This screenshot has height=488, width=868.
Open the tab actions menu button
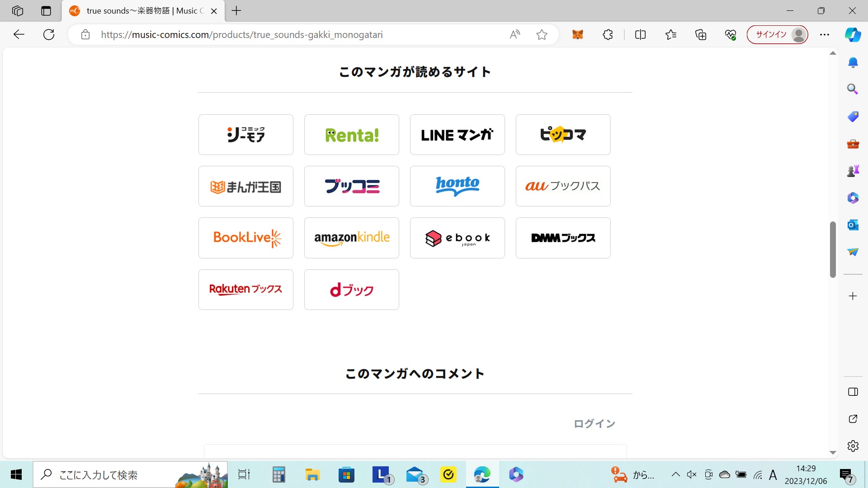click(46, 11)
